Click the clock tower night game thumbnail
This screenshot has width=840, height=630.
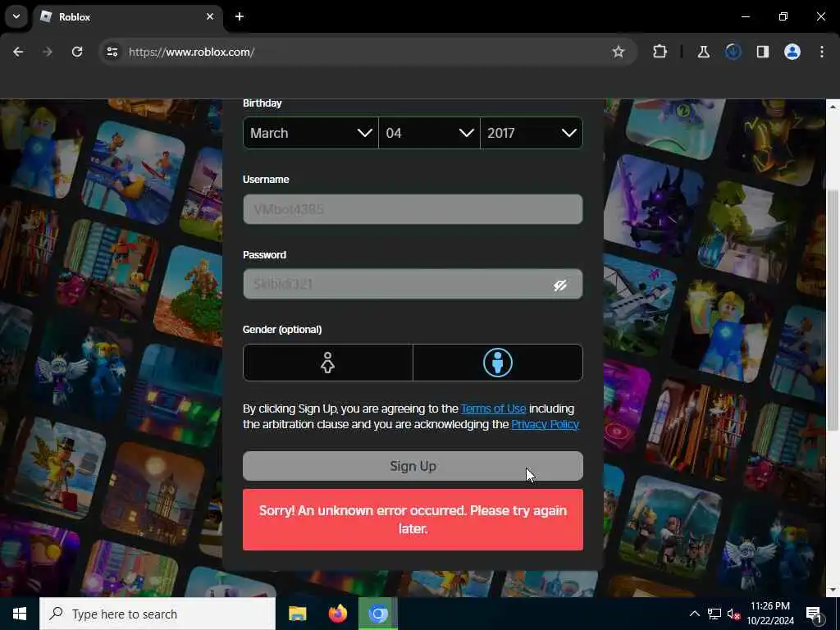154,494
